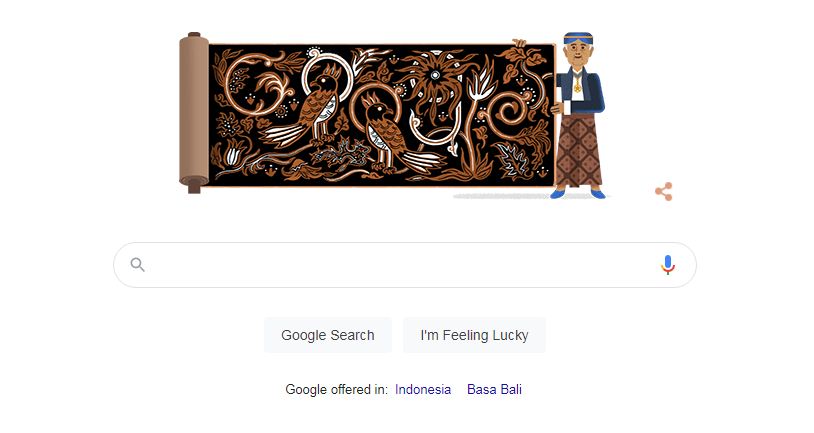Switch Google language to Indonesia

coord(423,389)
